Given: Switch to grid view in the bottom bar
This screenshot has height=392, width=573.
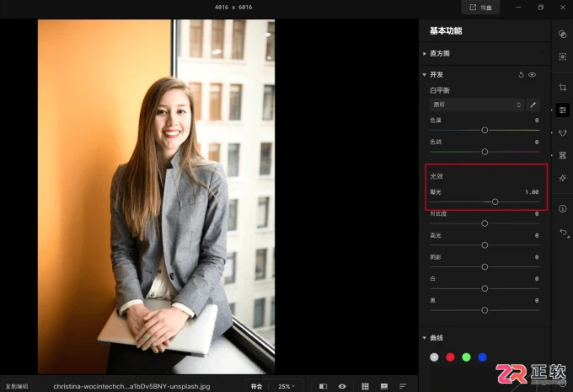Looking at the screenshot, I should pos(365,386).
